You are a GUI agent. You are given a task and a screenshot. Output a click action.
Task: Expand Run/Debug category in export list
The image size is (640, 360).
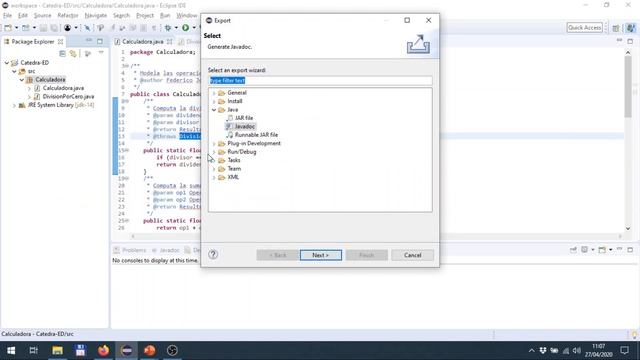214,152
